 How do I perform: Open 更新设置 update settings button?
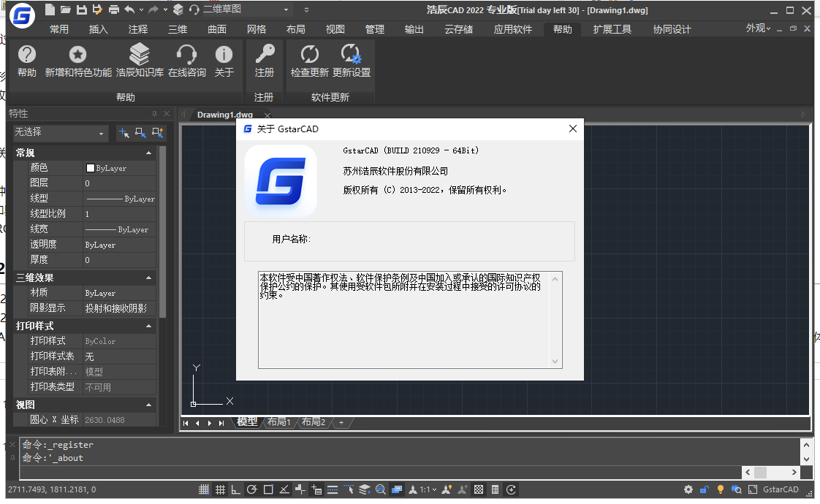(352, 61)
